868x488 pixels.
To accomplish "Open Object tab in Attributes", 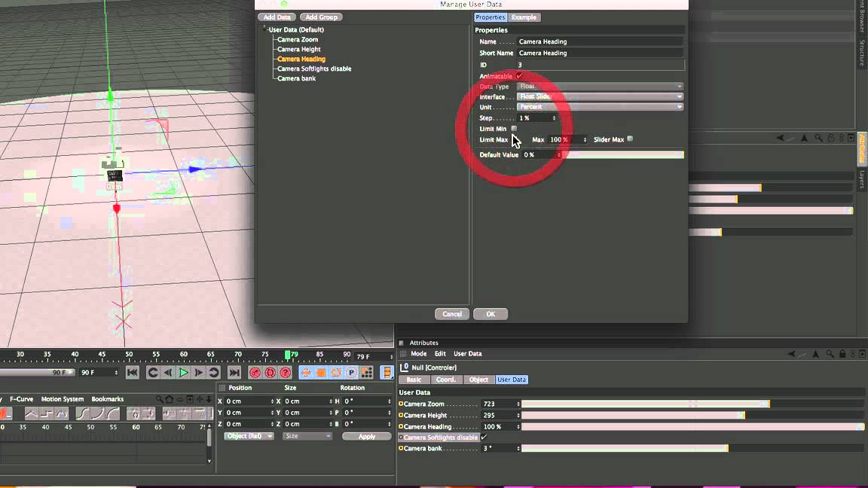I will pyautogui.click(x=478, y=380).
